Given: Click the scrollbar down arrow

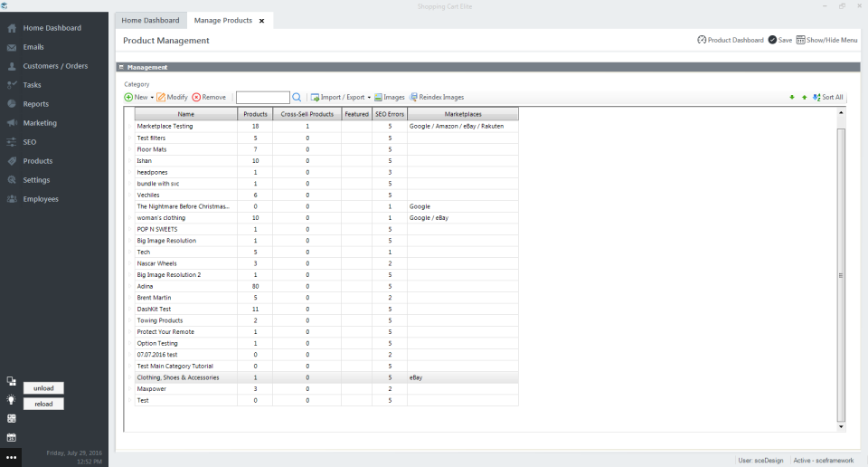Looking at the screenshot, I should 841,427.
